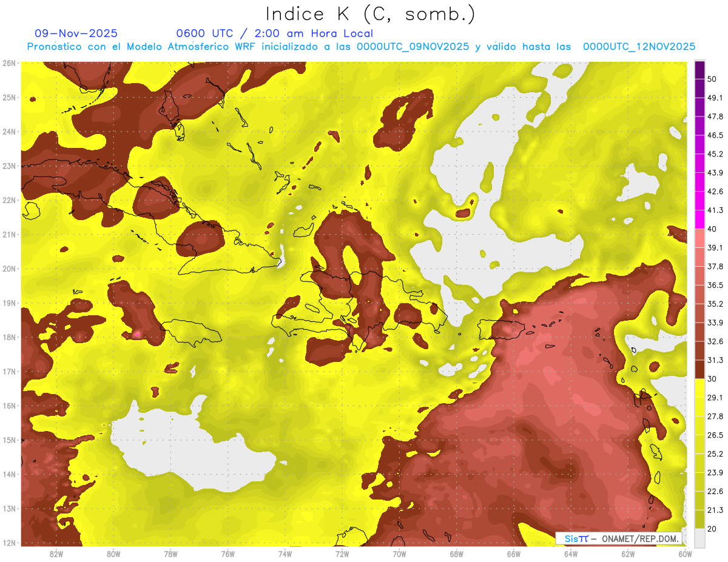Click the '26N' latitude axis label

9,63
